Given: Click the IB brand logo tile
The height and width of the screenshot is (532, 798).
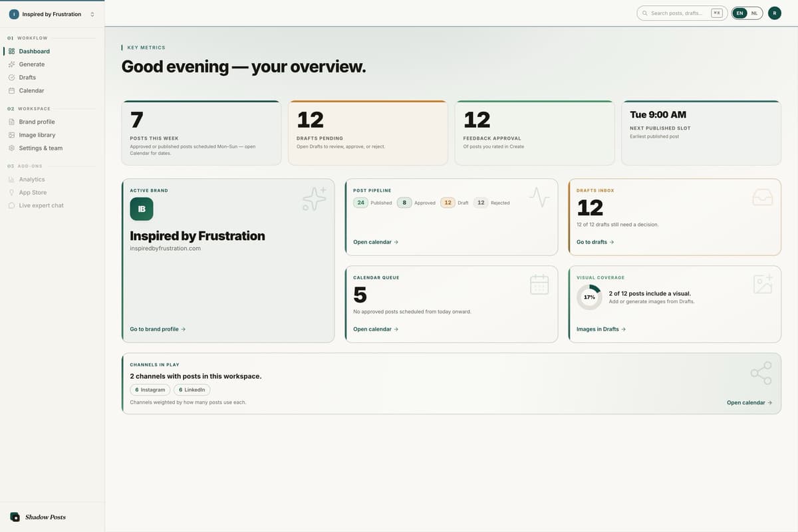Looking at the screenshot, I should 142,209.
